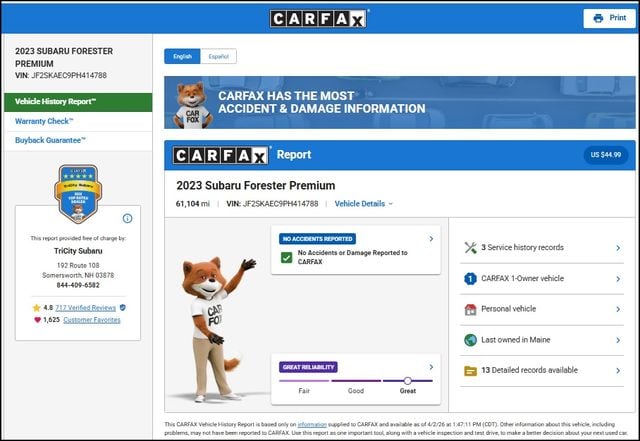Click the globe Last owned icon

[470, 340]
